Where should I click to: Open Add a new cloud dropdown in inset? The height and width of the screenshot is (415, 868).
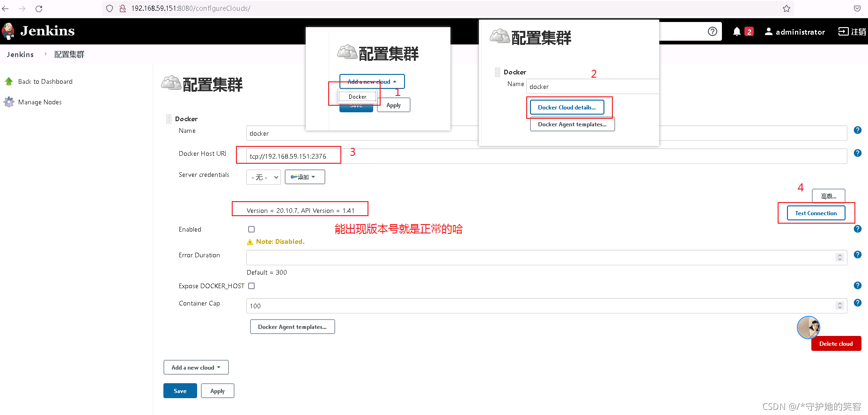[372, 81]
